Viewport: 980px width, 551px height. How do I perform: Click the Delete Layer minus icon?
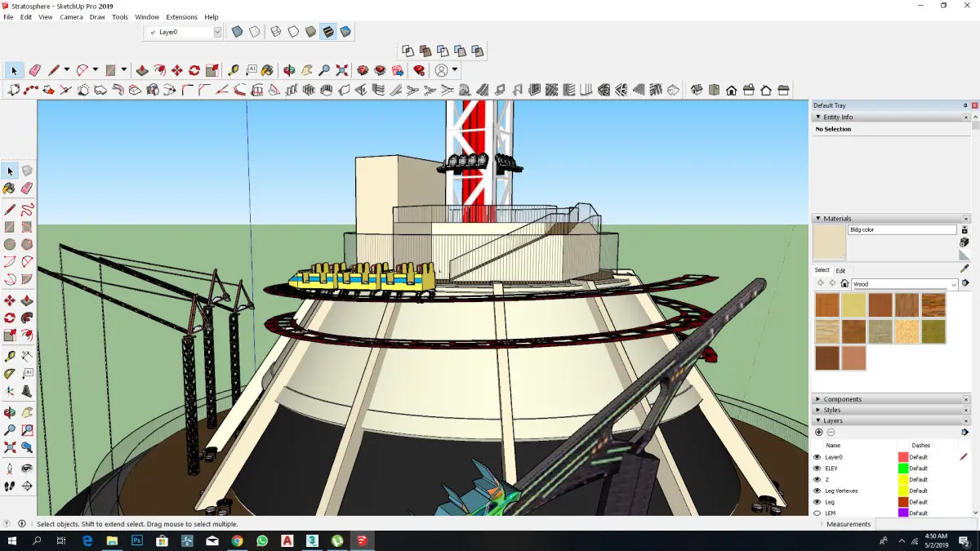[831, 432]
